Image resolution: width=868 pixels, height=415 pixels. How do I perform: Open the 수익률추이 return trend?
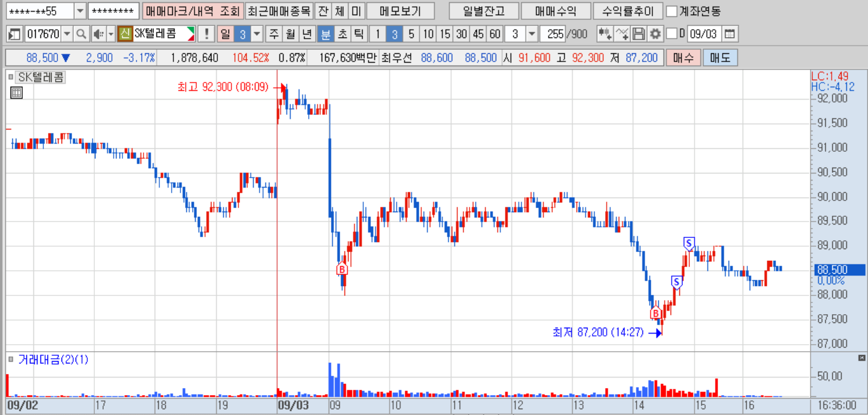click(x=628, y=11)
